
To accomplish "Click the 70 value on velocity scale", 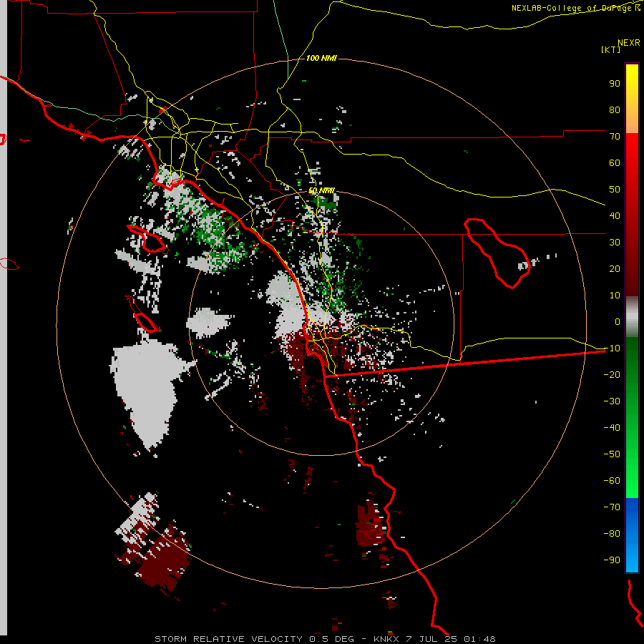I will (615, 137).
